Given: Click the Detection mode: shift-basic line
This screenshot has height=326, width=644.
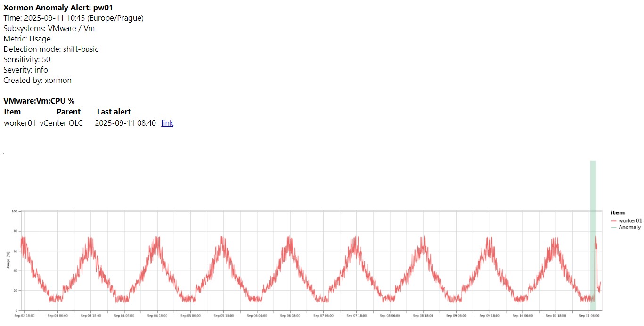Looking at the screenshot, I should coord(51,49).
